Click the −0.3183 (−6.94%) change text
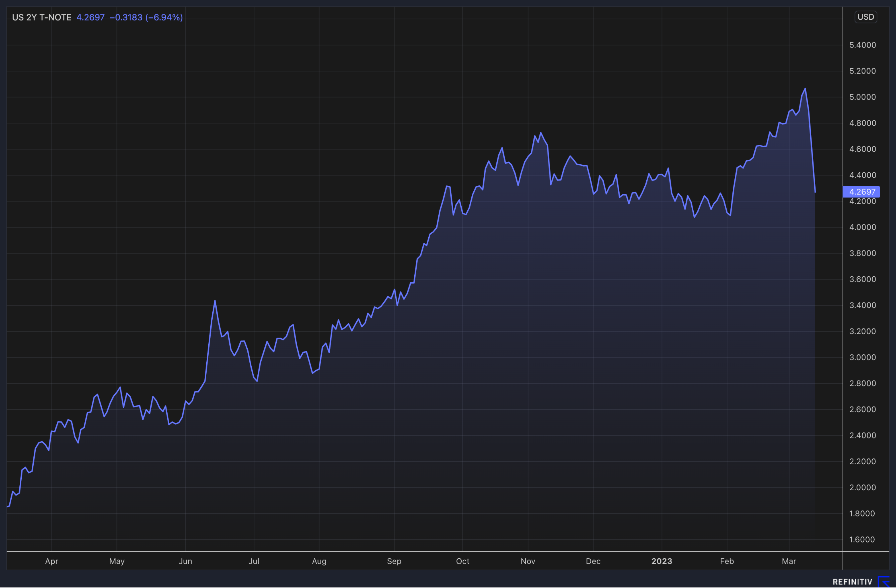This screenshot has height=588, width=896. [146, 17]
